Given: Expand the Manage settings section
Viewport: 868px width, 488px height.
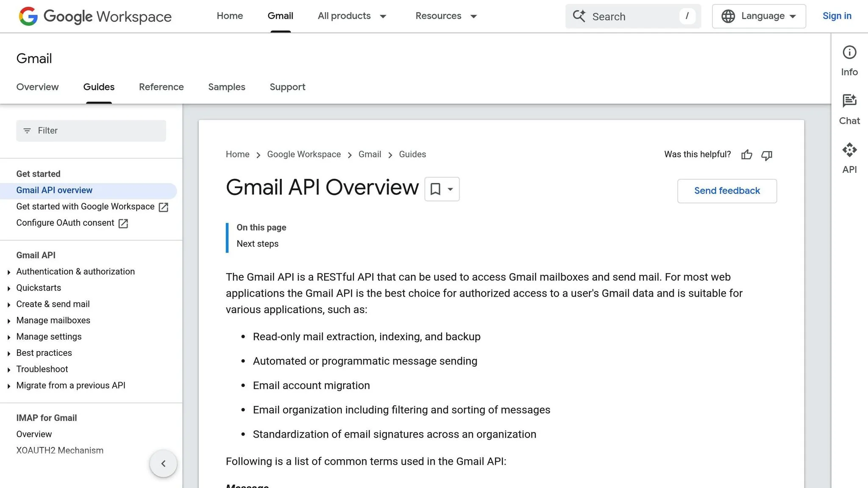Looking at the screenshot, I should pyautogui.click(x=9, y=337).
